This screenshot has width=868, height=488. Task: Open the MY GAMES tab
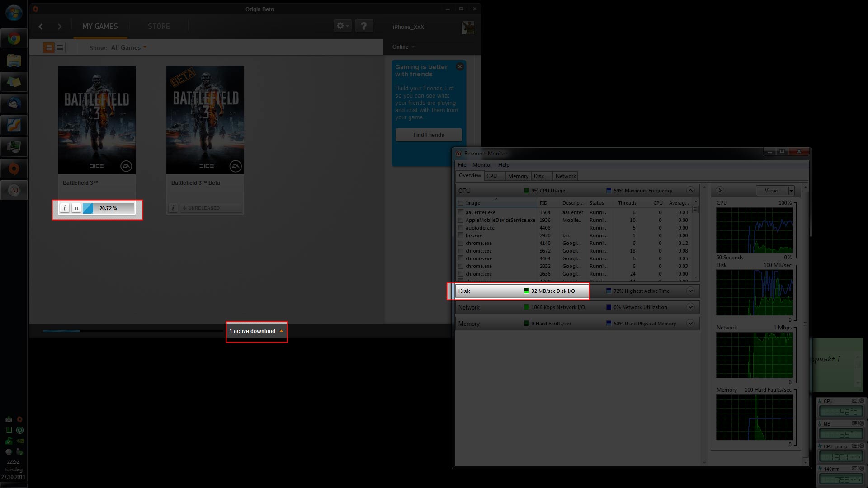100,27
